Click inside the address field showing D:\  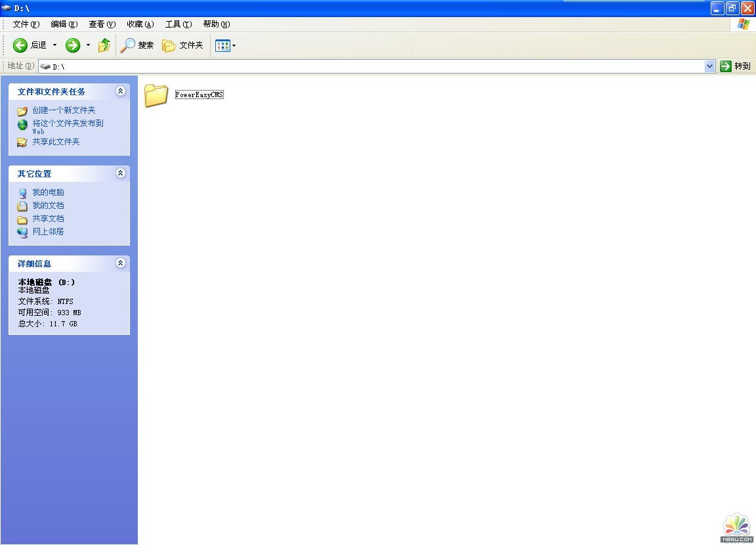pyautogui.click(x=328, y=66)
